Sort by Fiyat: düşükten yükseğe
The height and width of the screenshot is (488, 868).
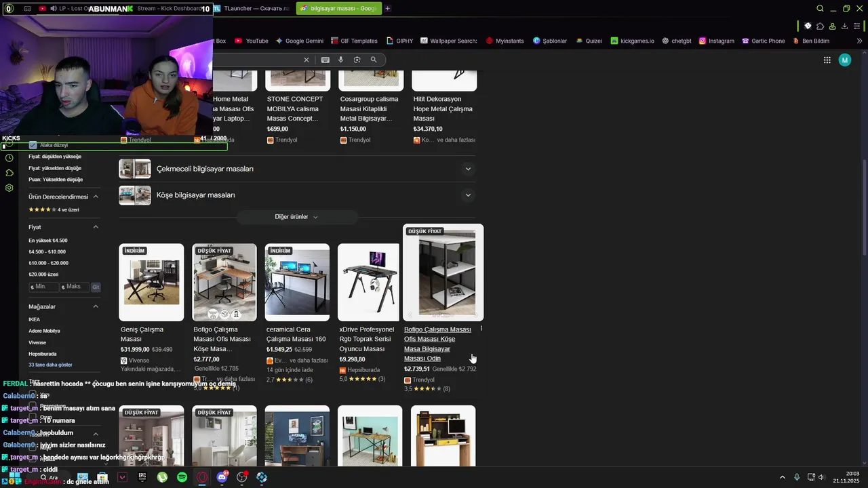tap(55, 157)
